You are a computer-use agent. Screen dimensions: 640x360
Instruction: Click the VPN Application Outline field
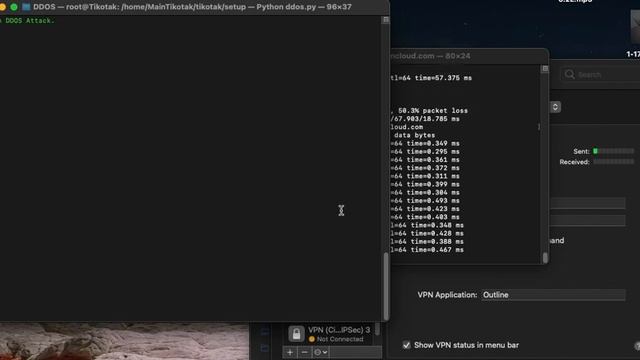click(553, 295)
